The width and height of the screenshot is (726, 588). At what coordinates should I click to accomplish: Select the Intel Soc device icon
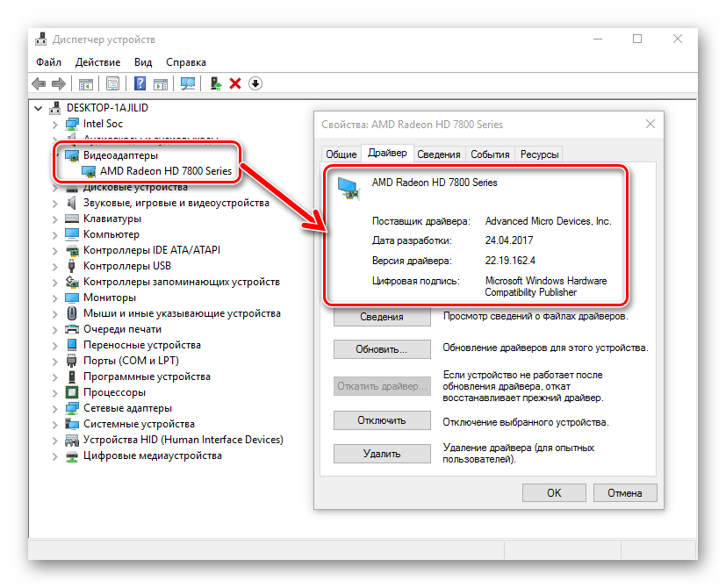coord(72,124)
